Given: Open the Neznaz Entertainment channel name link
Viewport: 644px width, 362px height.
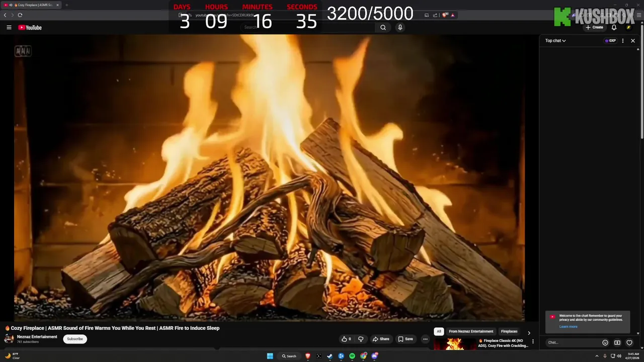Looking at the screenshot, I should coord(37,337).
